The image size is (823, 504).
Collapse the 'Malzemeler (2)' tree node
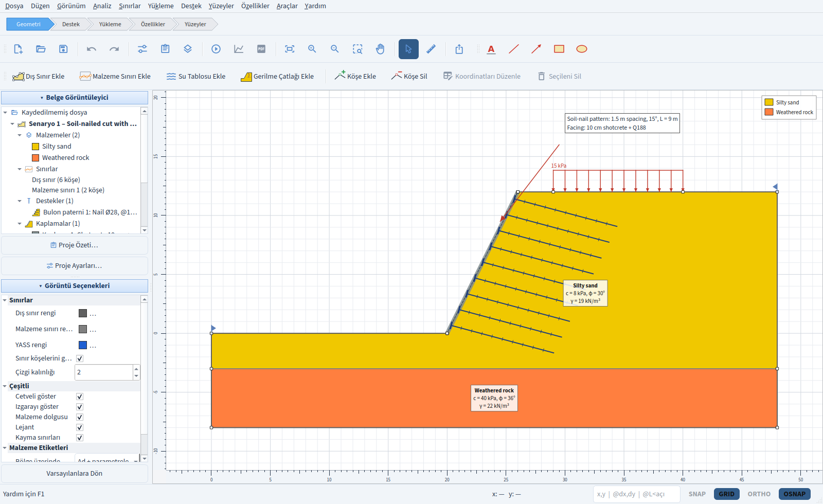(x=20, y=135)
